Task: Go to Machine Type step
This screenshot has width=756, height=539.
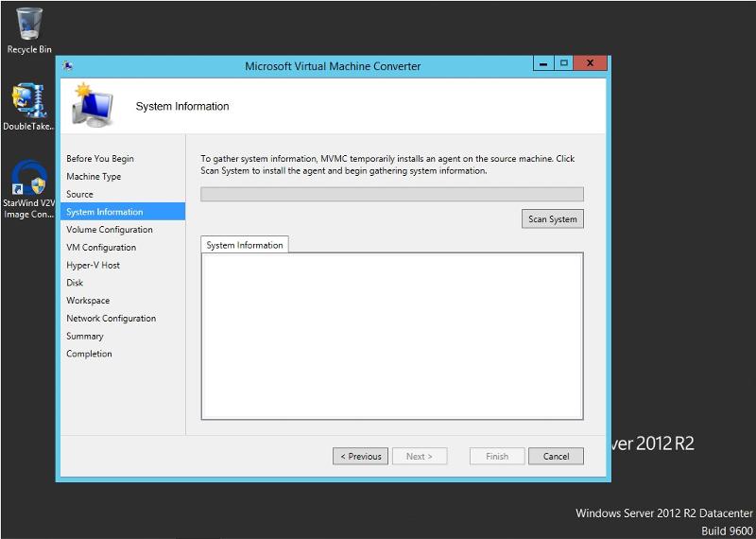Action: (x=94, y=177)
